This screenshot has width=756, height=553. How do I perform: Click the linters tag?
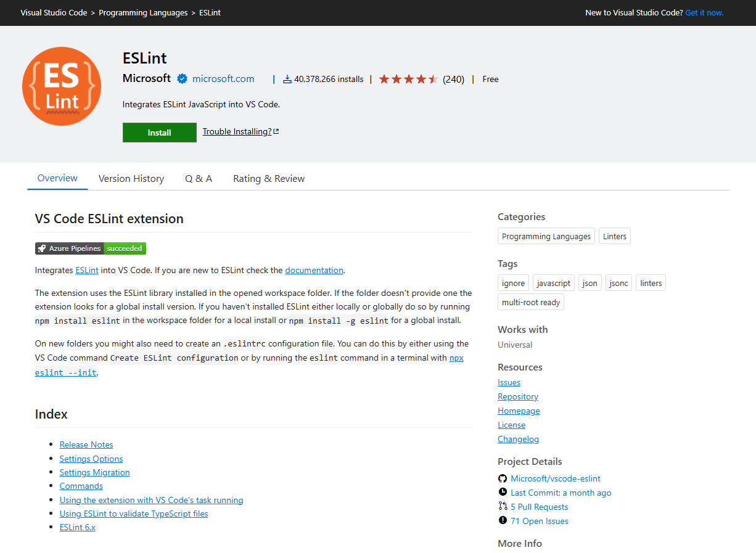coord(651,283)
